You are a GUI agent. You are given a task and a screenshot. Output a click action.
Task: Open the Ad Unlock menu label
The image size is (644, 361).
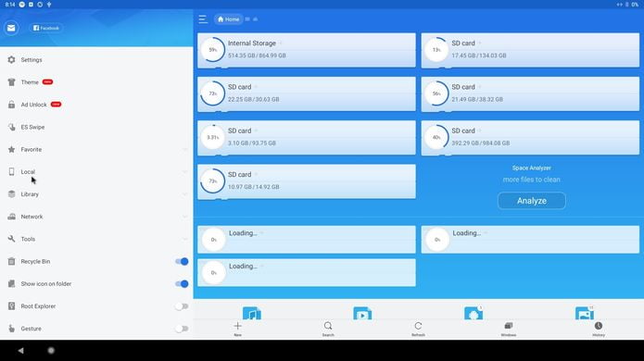click(33, 105)
